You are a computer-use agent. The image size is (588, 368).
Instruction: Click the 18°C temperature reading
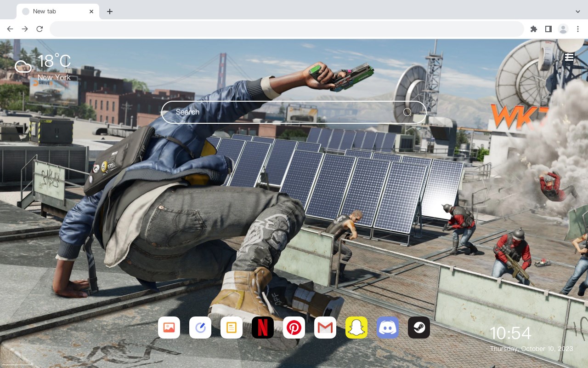tap(54, 61)
